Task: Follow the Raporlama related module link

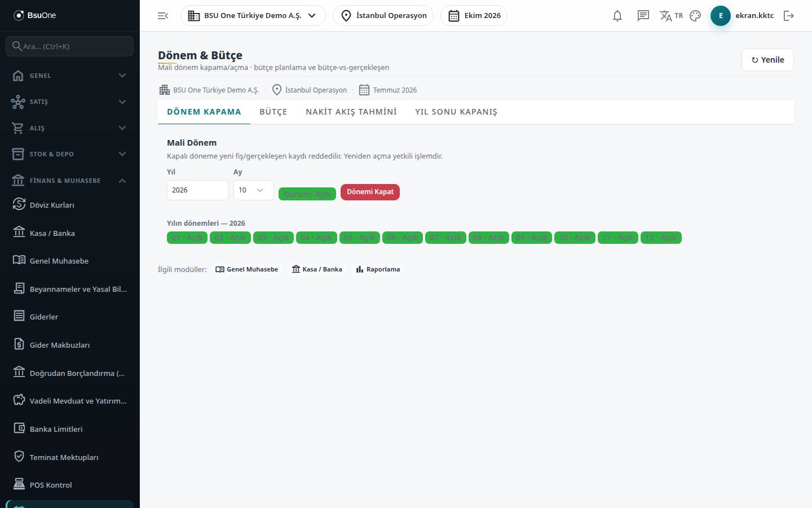Action: tap(378, 269)
